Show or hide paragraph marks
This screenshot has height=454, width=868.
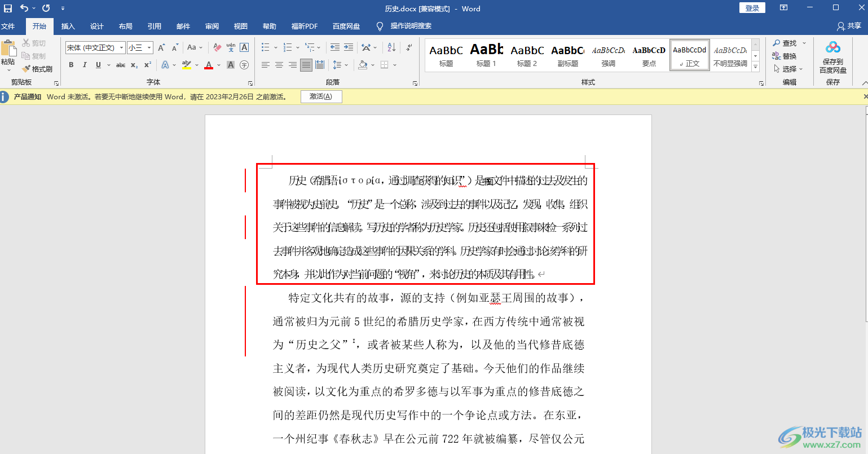pyautogui.click(x=409, y=48)
